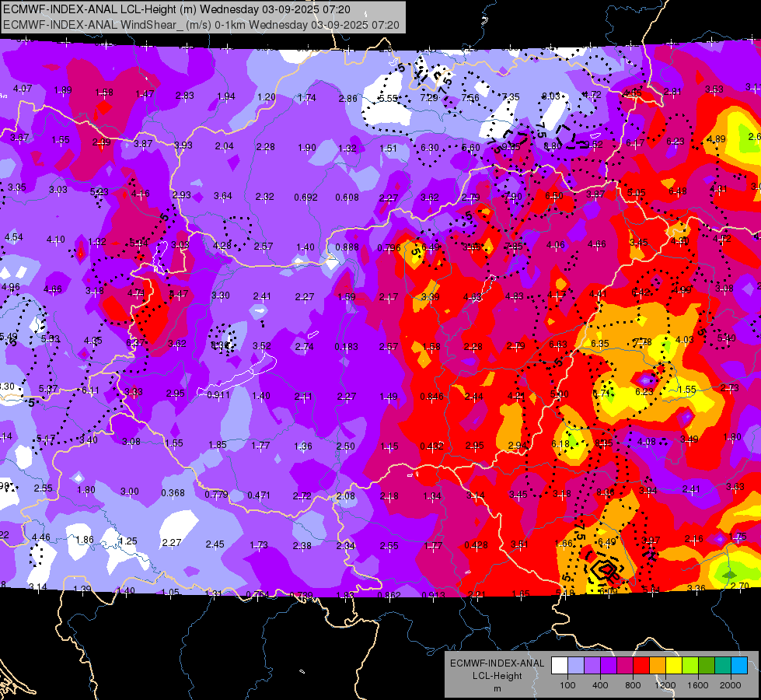Click the 1200 legend scale label
This screenshot has height=700, width=761.
(x=665, y=685)
